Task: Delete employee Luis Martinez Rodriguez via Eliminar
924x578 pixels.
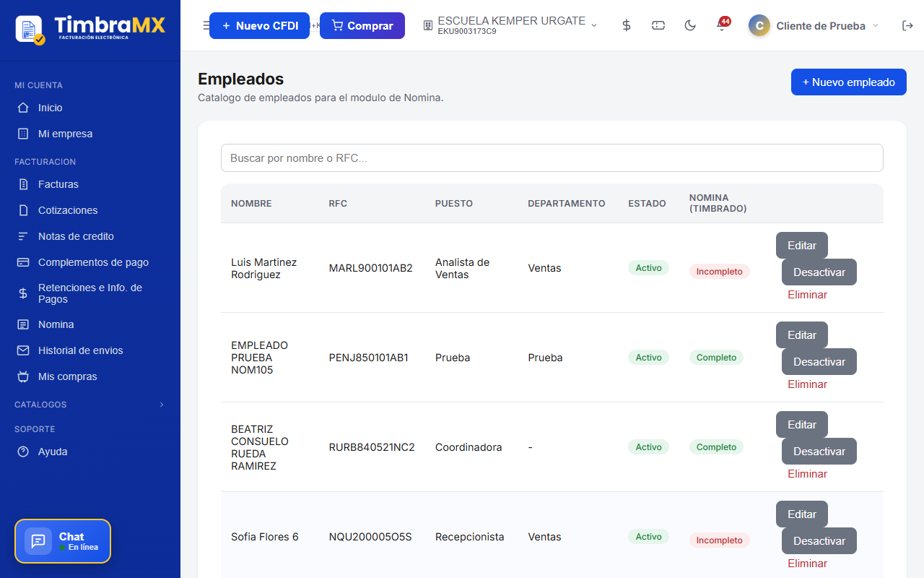Action: (x=807, y=295)
